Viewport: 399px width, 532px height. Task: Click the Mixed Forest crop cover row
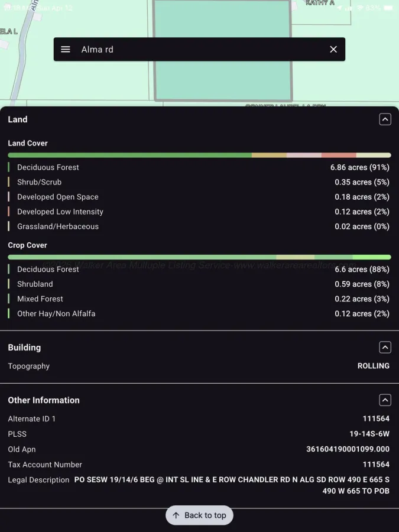pyautogui.click(x=199, y=299)
